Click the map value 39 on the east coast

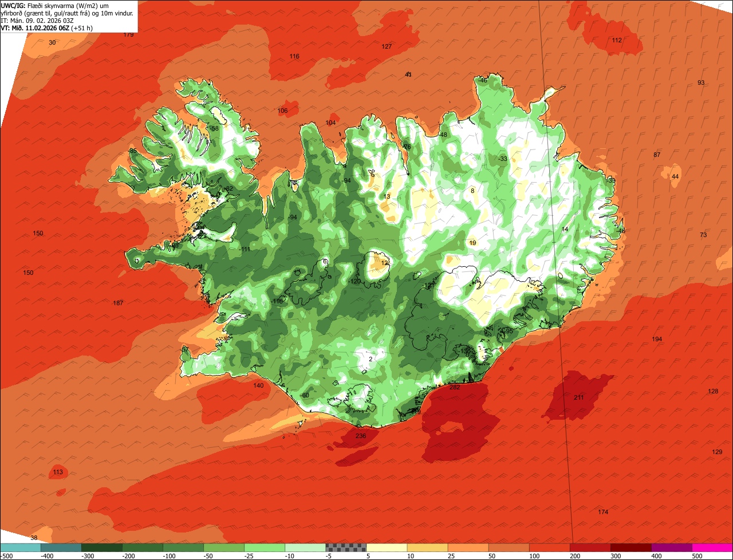click(x=612, y=180)
